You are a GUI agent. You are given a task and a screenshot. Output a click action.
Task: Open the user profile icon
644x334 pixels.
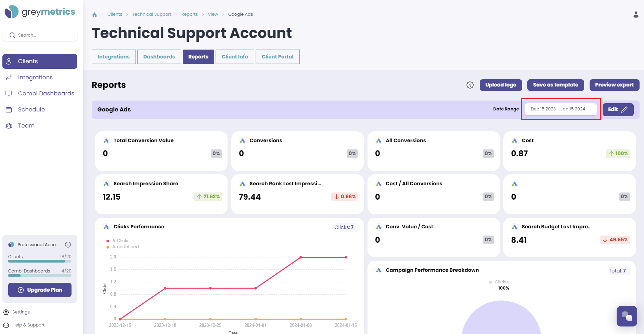(636, 14)
